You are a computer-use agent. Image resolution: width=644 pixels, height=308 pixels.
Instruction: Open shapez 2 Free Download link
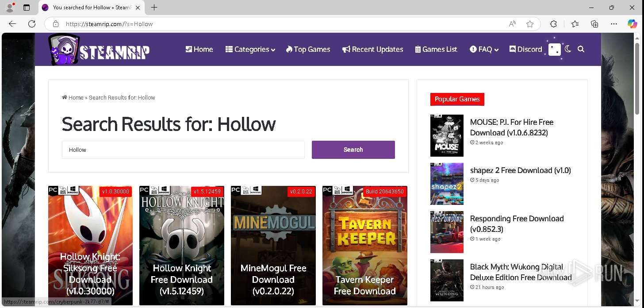click(x=521, y=170)
